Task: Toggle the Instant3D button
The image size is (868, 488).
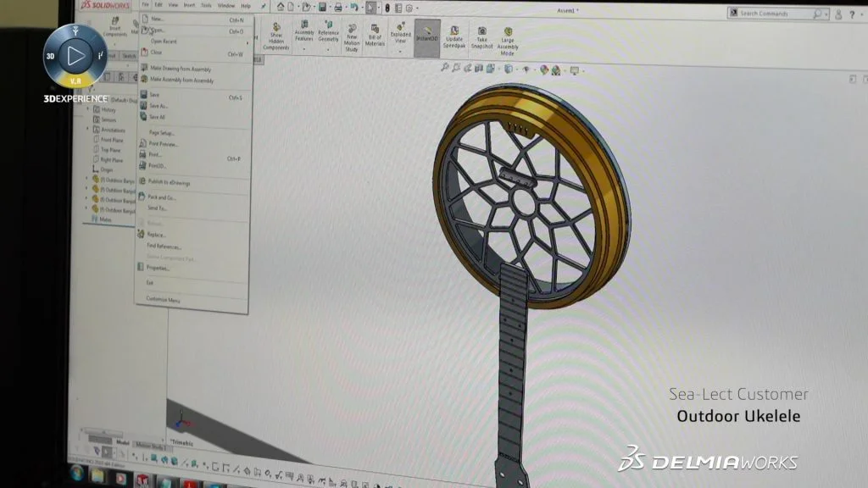Action: pos(427,36)
